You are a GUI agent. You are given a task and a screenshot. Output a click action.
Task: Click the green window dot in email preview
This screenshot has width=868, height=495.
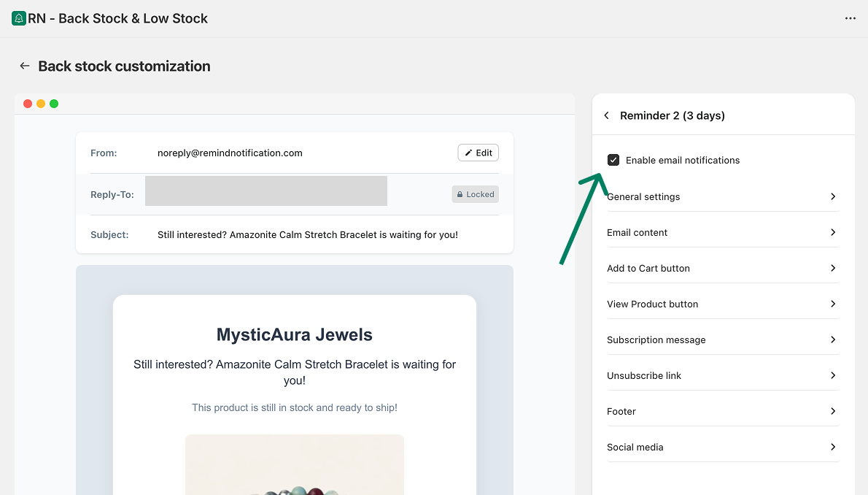pyautogui.click(x=54, y=104)
